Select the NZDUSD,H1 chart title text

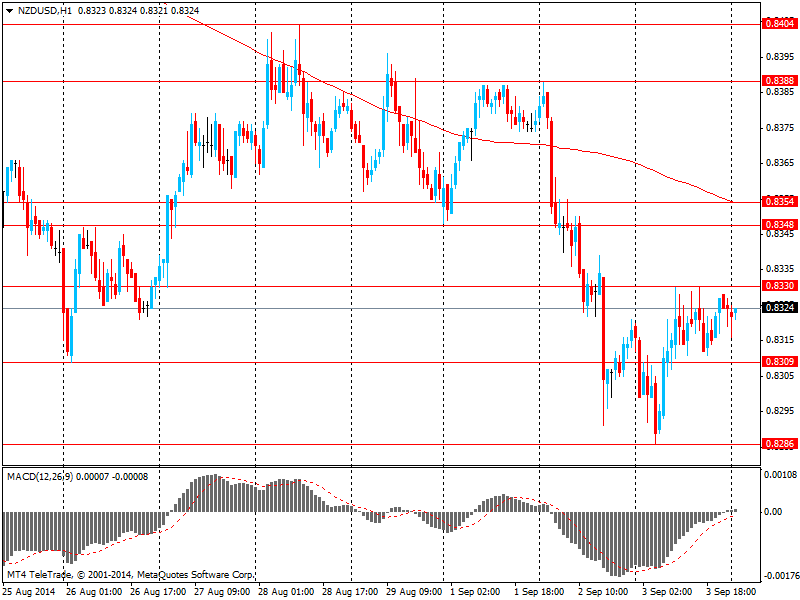[x=44, y=11]
